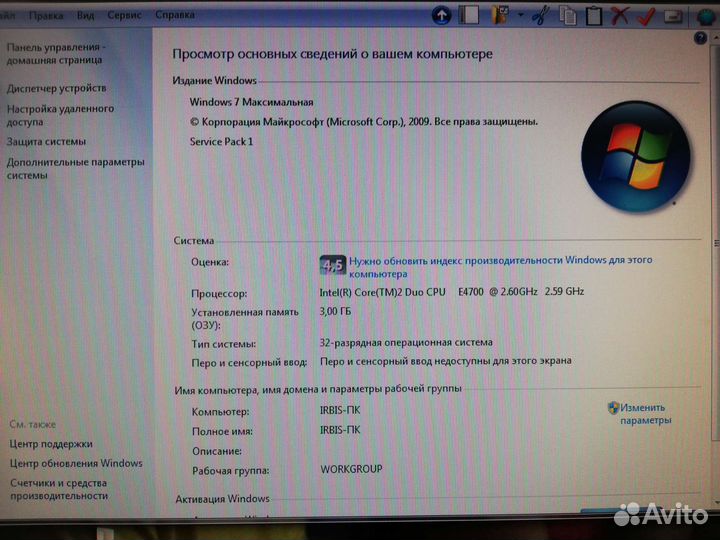Click the '3,00 ГБ' installed memory value
The image size is (720, 540).
click(335, 311)
